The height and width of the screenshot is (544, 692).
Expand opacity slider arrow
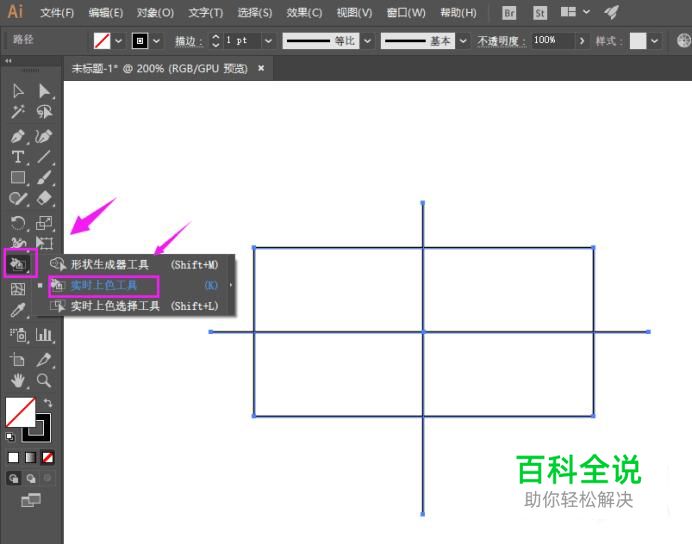[x=582, y=41]
